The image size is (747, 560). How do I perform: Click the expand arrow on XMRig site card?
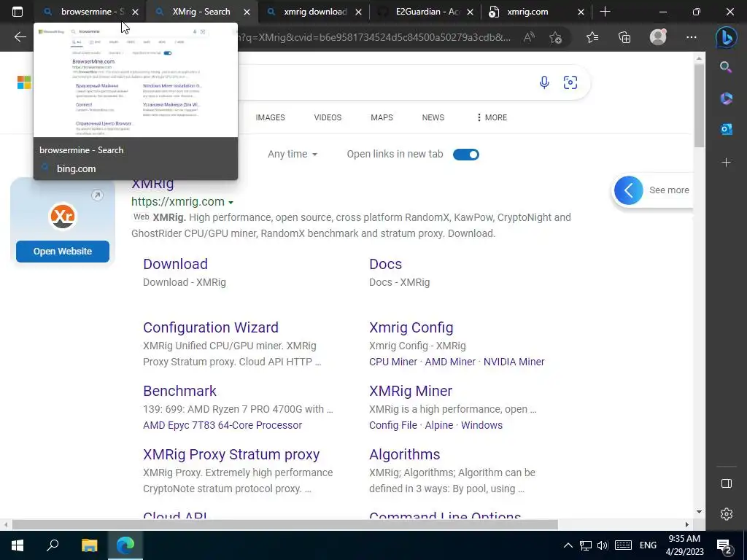[x=97, y=195]
